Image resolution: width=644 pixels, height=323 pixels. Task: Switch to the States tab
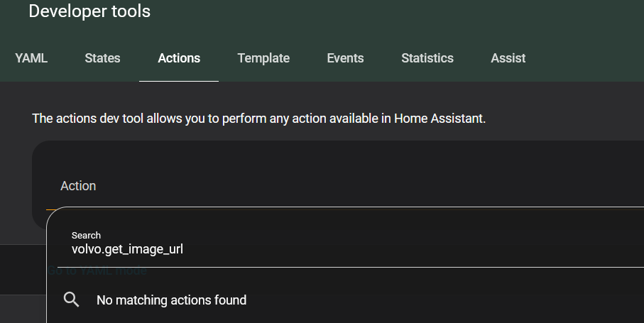tap(102, 58)
